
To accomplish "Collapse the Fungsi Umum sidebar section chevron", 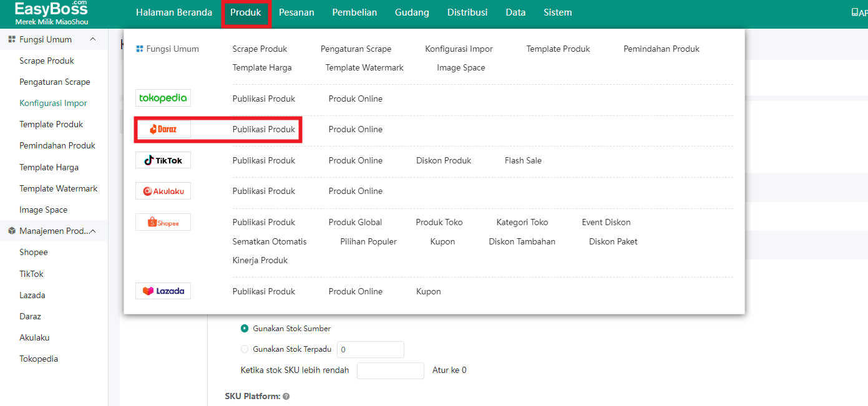I will tap(93, 39).
